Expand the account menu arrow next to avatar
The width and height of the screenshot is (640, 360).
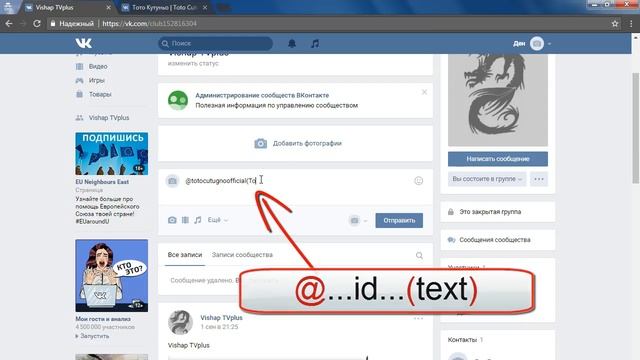(549, 44)
